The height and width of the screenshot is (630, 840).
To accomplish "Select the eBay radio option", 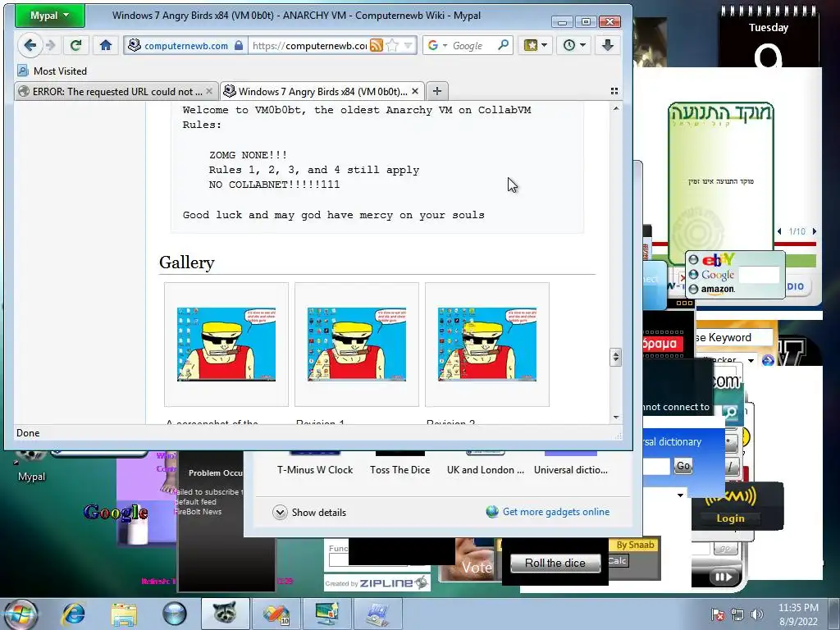I will point(693,260).
